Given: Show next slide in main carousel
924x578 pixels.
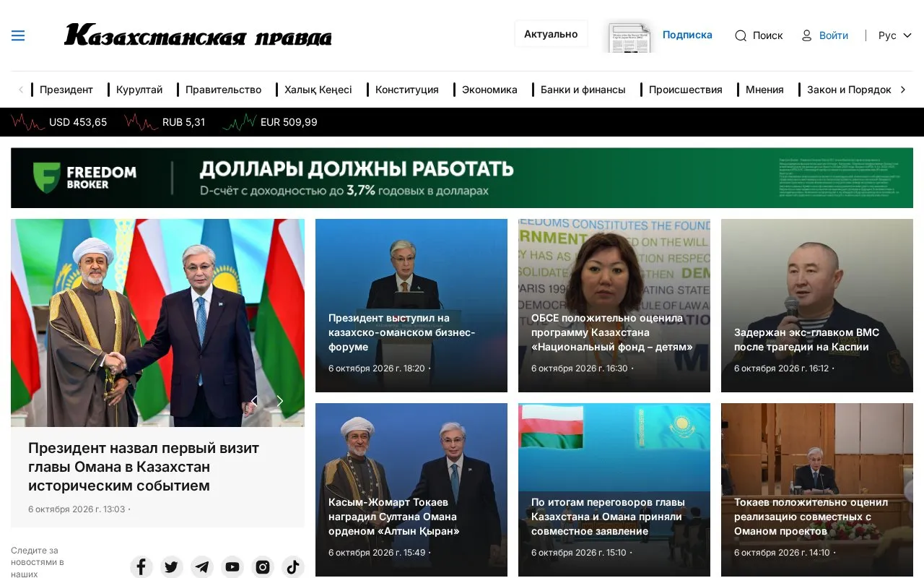Looking at the screenshot, I should [280, 401].
